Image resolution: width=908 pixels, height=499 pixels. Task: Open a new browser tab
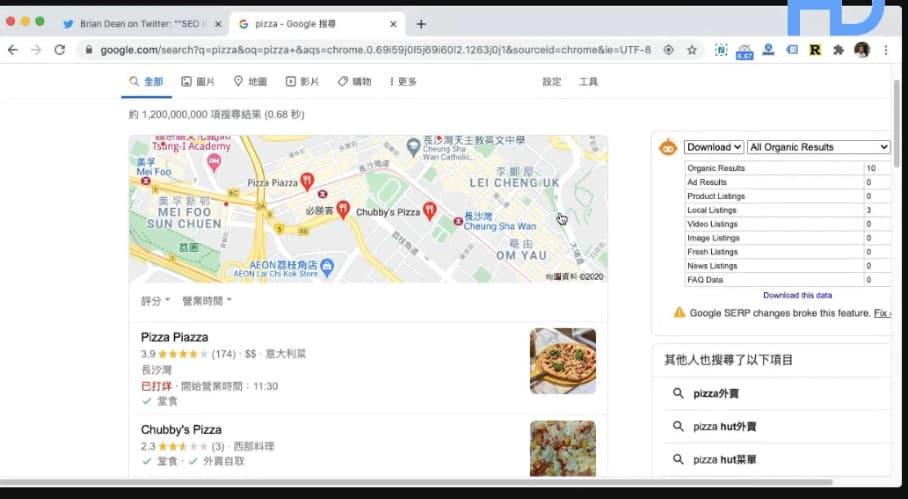click(421, 24)
